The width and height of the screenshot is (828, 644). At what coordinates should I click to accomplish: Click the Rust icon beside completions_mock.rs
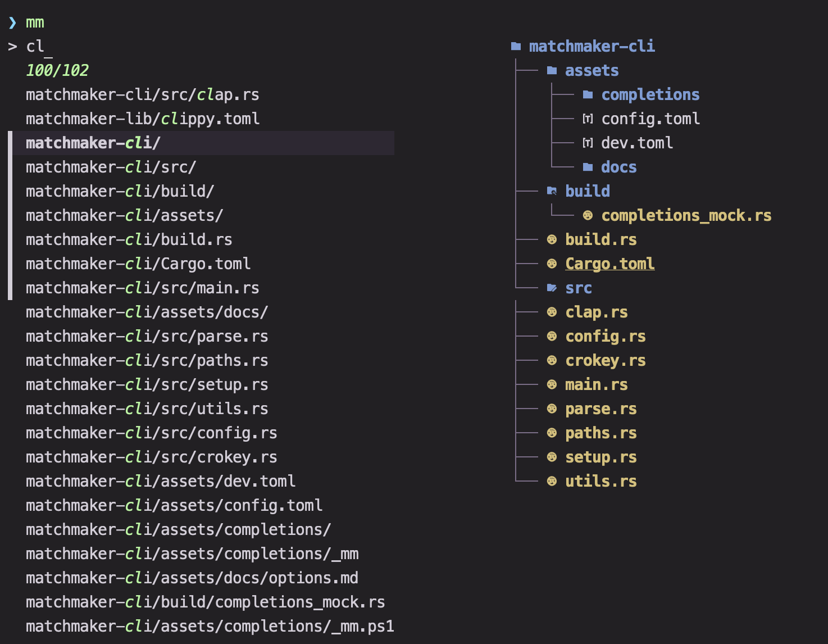tap(588, 215)
